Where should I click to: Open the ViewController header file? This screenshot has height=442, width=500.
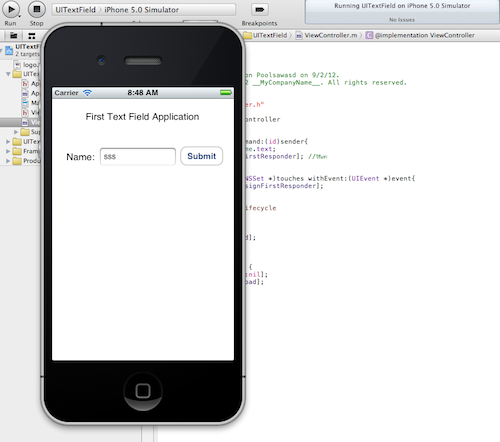(x=31, y=113)
